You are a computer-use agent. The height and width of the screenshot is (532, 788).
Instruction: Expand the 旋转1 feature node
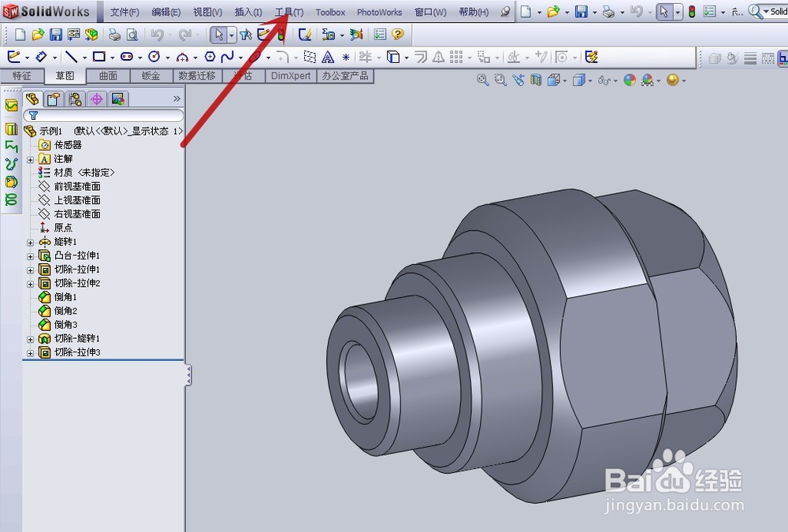pyautogui.click(x=30, y=243)
